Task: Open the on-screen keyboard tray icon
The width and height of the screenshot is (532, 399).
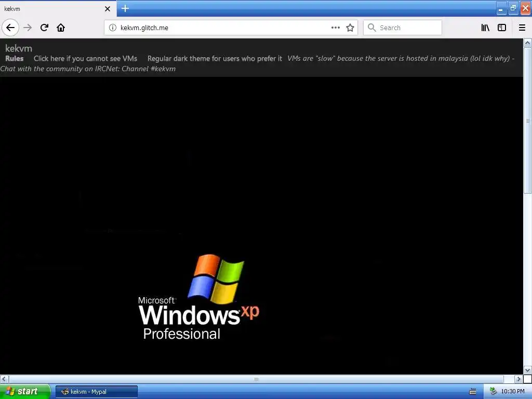Action: tap(473, 392)
